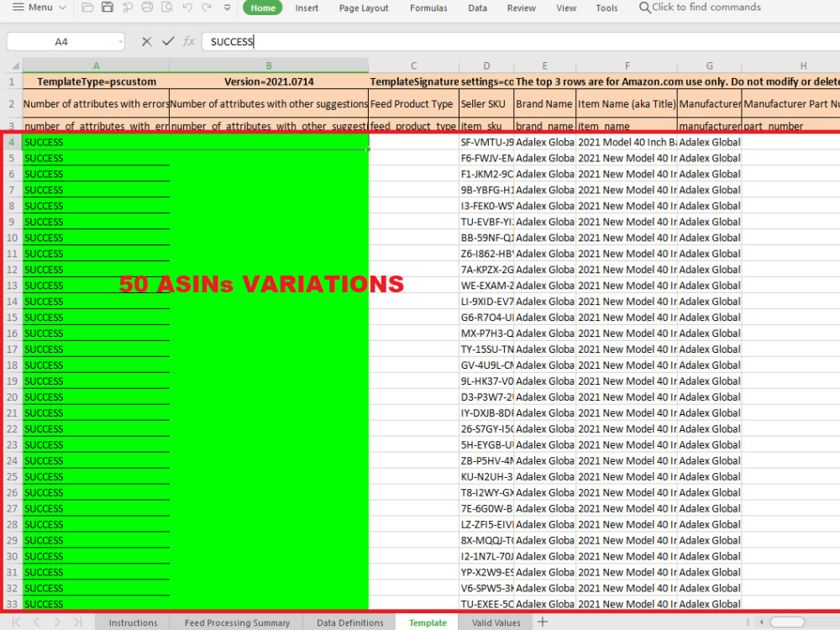Select column F header

point(627,66)
